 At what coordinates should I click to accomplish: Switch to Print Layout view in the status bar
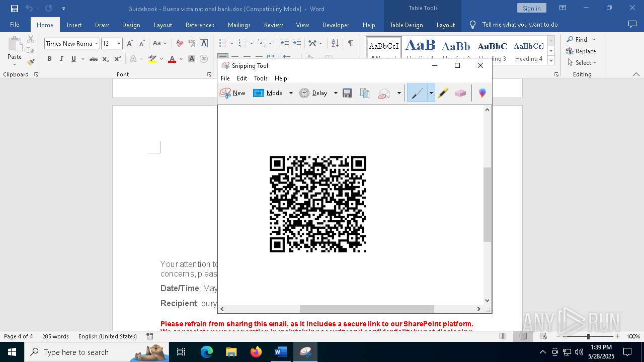pyautogui.click(x=523, y=336)
